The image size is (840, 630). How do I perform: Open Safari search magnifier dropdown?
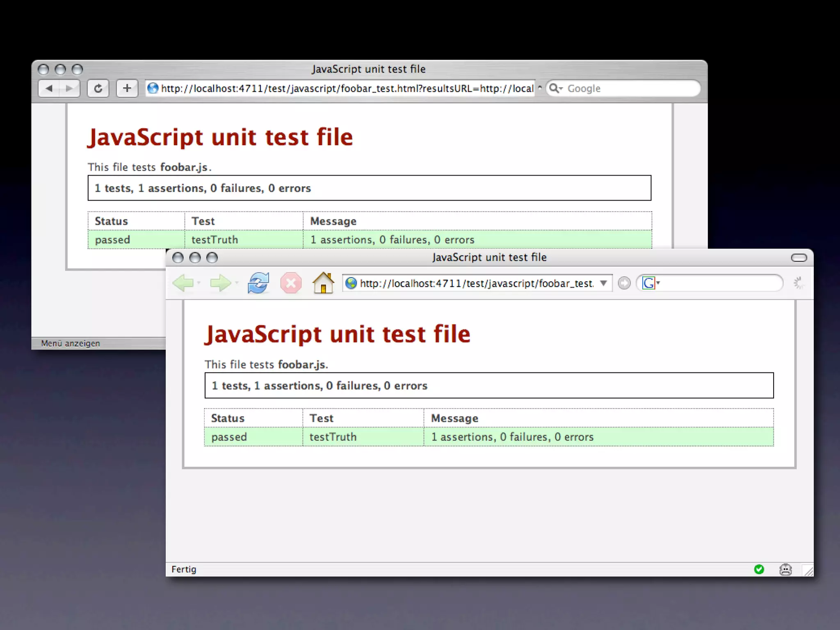(556, 88)
